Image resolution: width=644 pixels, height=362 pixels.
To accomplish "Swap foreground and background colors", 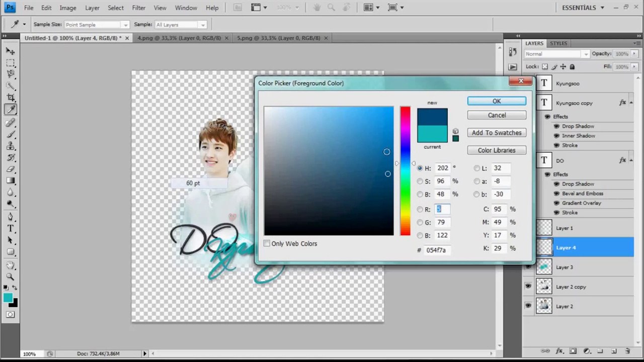I will (x=15, y=288).
